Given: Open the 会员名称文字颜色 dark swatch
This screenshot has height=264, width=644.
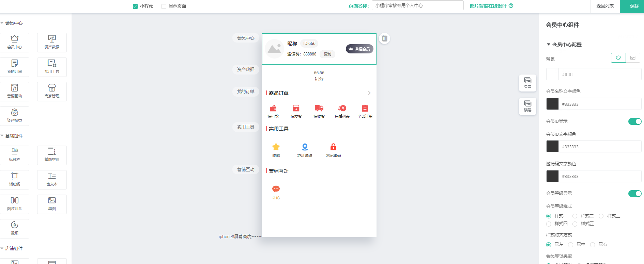Looking at the screenshot, I should click(x=552, y=104).
